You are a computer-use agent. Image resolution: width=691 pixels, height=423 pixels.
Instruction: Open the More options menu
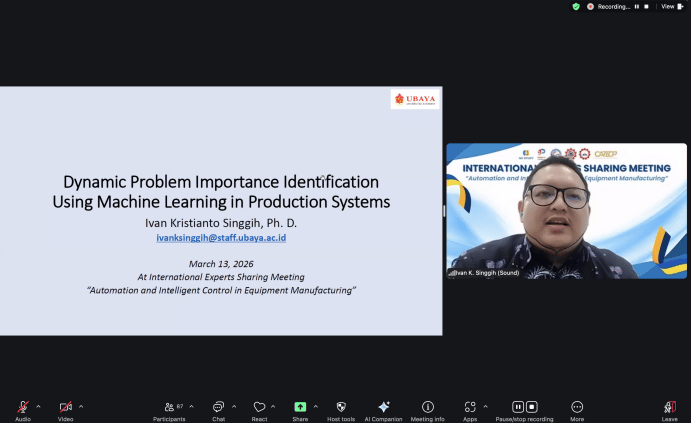577,411
